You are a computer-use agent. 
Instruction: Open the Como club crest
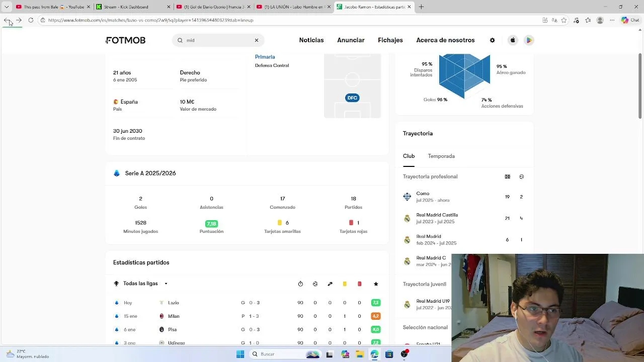(x=407, y=197)
